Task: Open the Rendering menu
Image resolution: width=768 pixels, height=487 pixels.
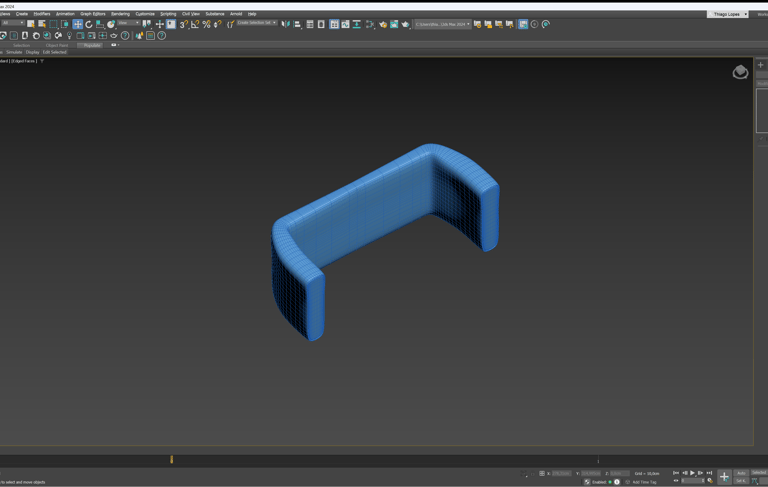Action: coord(120,14)
